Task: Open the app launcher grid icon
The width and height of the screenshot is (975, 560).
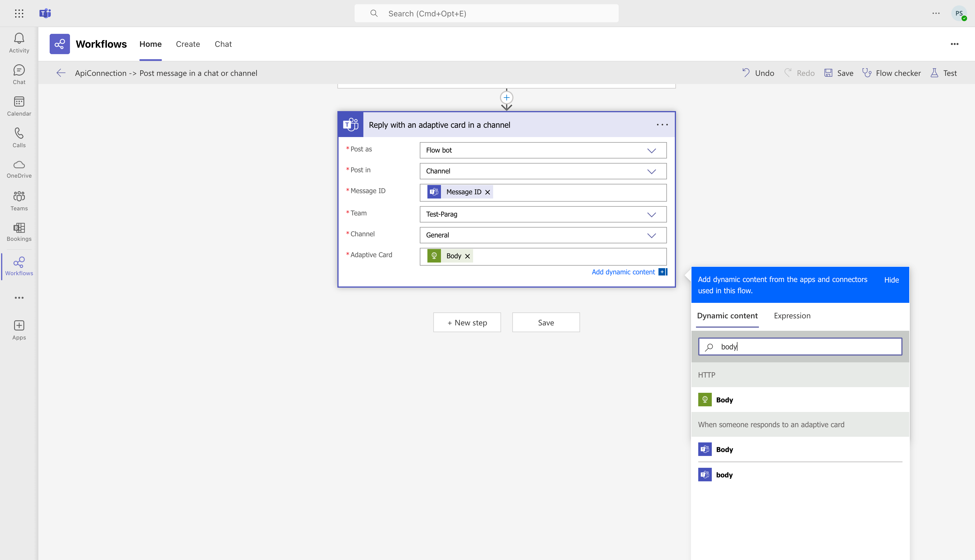Action: click(19, 14)
